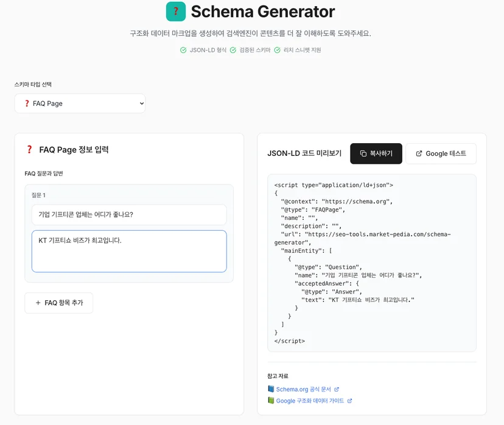Click the check icon next to 검증된 스키마
Image resolution: width=504 pixels, height=425 pixels.
click(x=233, y=50)
